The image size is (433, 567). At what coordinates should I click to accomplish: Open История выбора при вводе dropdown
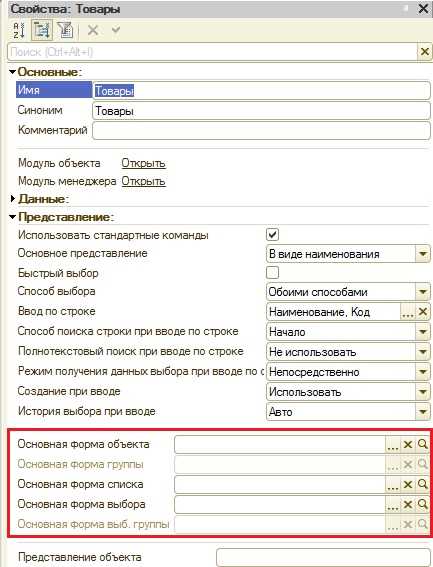(423, 412)
